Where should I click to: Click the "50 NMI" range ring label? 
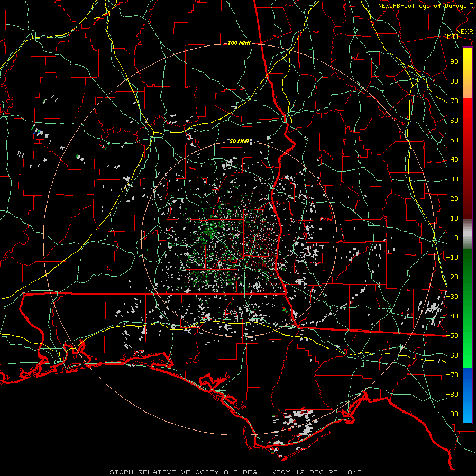point(239,141)
